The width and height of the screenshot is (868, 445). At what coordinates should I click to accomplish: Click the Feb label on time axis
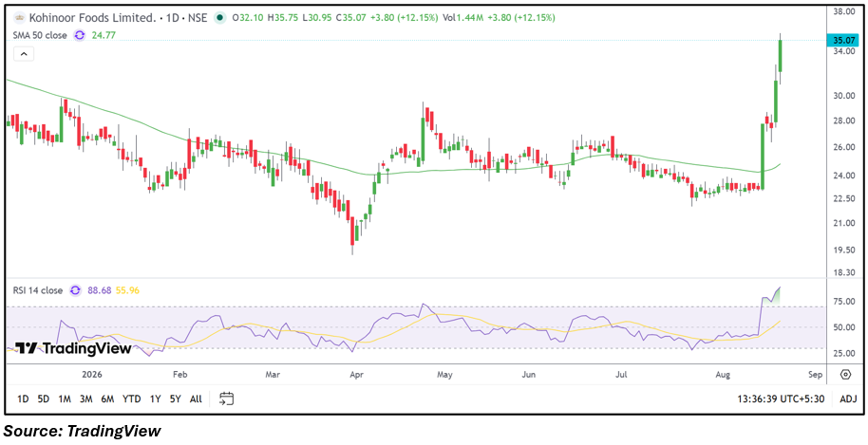click(x=181, y=375)
